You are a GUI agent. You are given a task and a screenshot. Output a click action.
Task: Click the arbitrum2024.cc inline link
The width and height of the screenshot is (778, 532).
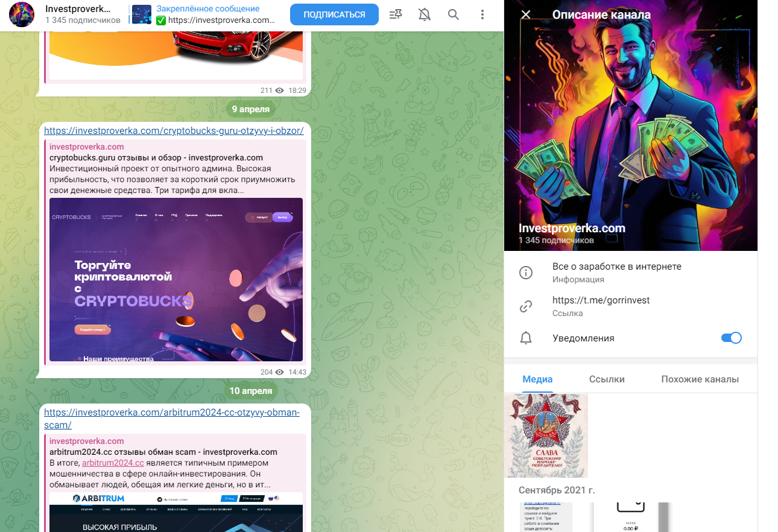[113, 463]
